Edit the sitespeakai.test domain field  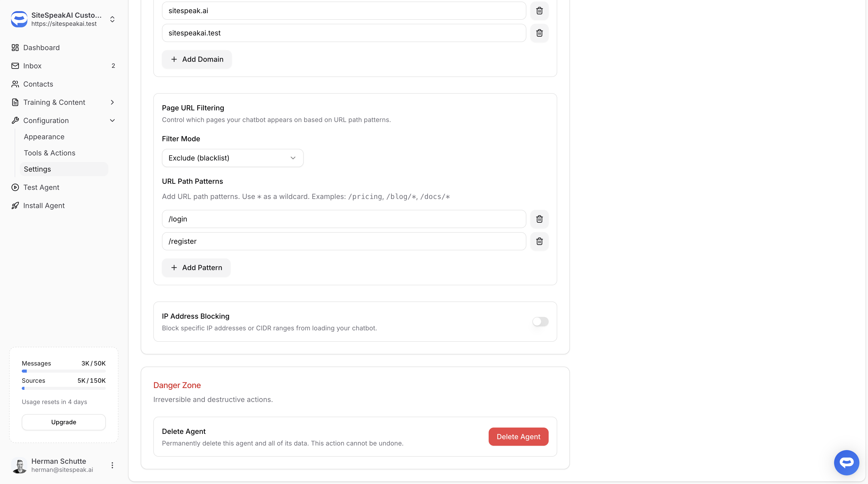pos(344,33)
